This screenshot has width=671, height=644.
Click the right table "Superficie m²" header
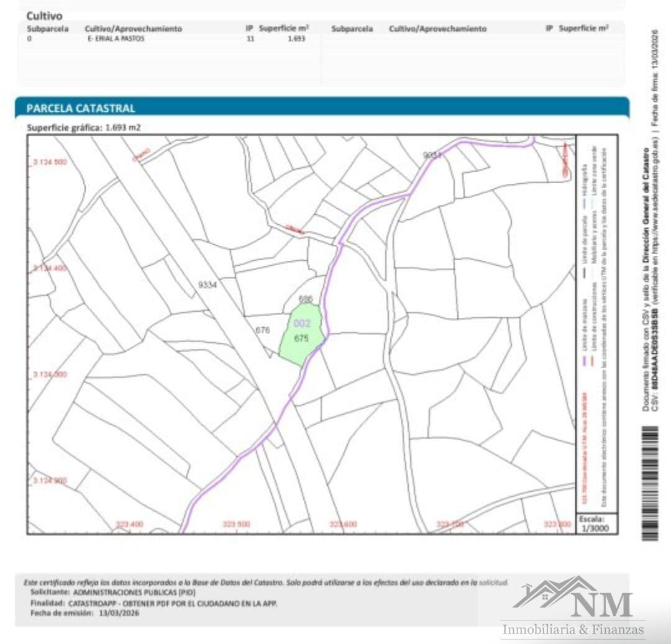[x=583, y=28]
